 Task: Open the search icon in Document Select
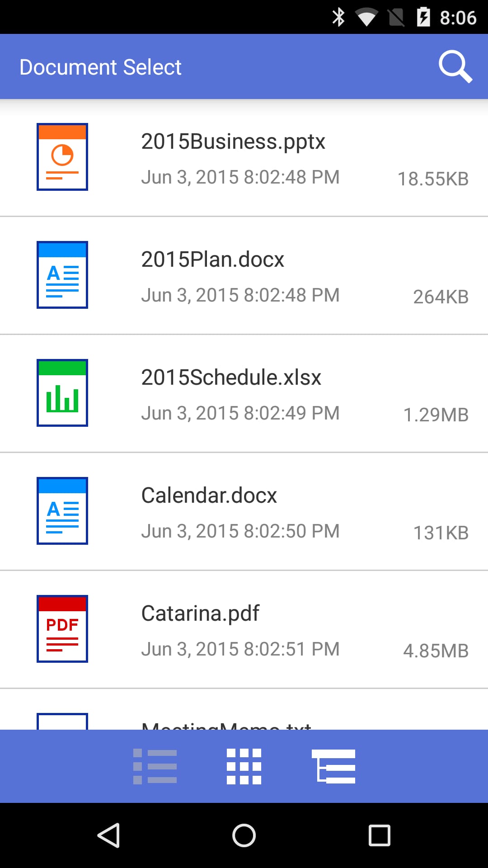[456, 66]
